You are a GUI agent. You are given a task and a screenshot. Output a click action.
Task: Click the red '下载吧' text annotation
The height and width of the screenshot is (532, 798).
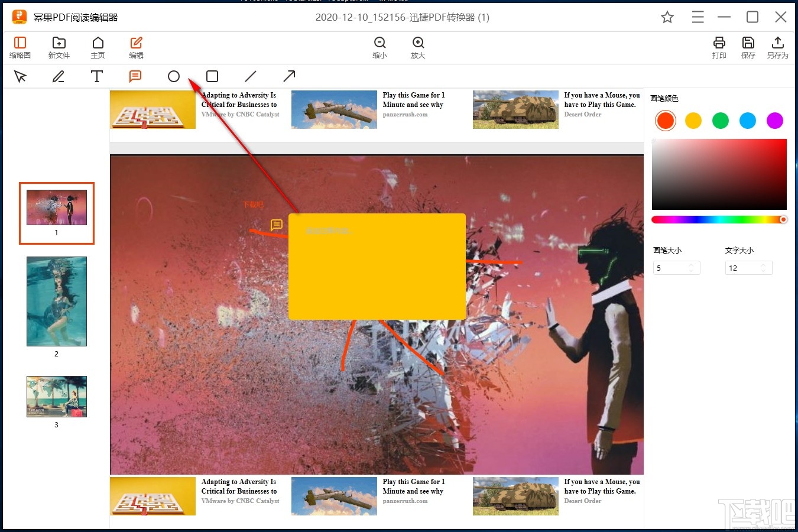pyautogui.click(x=253, y=205)
